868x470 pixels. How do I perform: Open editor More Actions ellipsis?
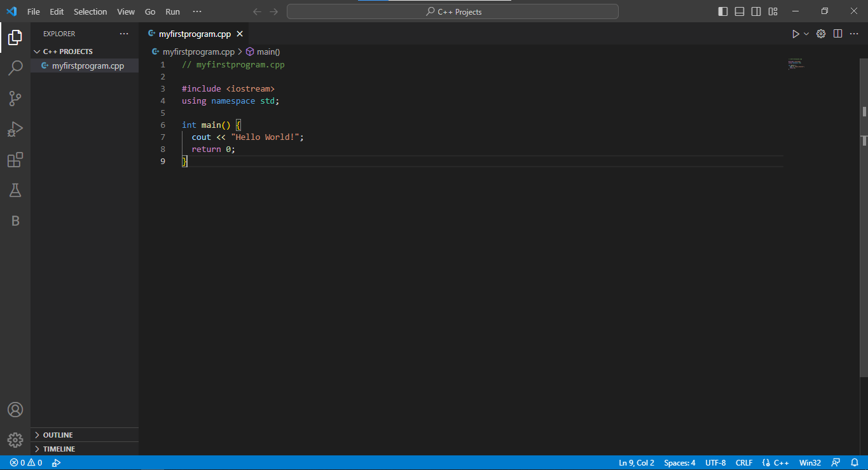pos(855,34)
